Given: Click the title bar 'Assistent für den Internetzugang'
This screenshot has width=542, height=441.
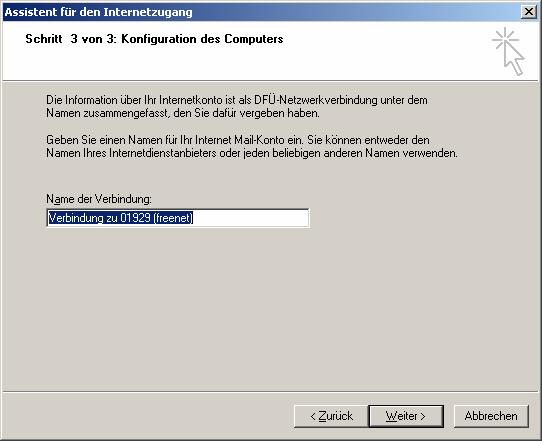Looking at the screenshot, I should pos(98,12).
